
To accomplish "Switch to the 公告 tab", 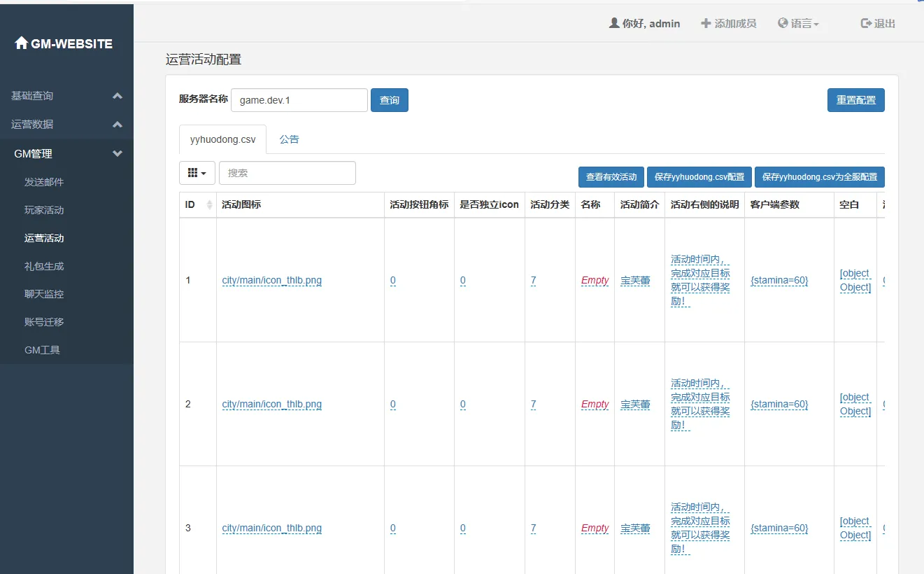I will pyautogui.click(x=289, y=139).
